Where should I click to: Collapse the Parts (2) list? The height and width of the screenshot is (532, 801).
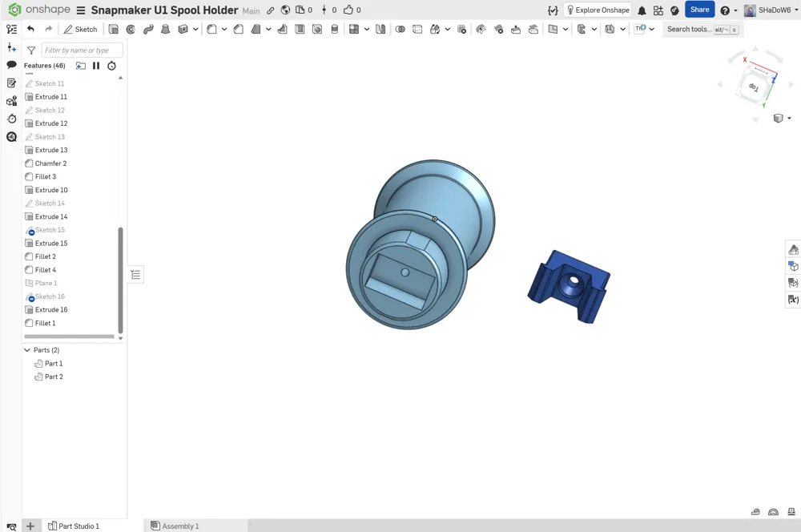pyautogui.click(x=27, y=350)
